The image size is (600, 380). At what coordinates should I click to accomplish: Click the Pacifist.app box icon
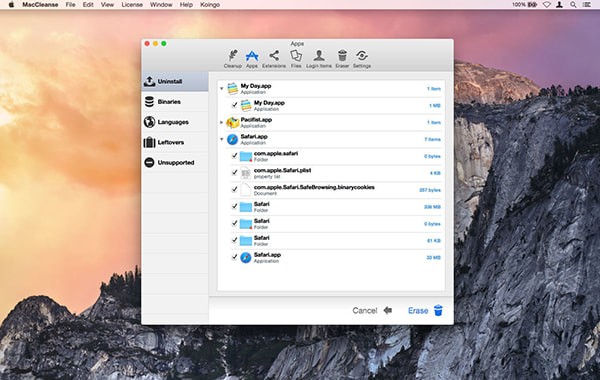232,122
